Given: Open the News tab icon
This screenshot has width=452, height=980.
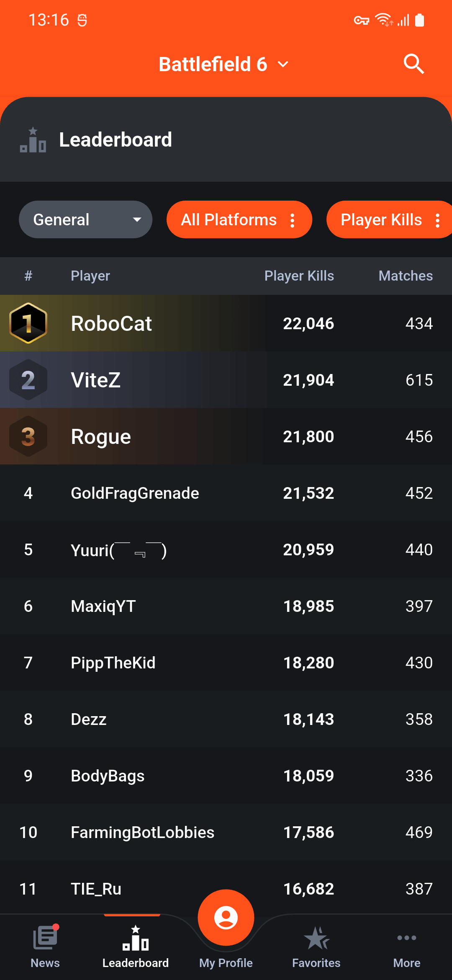Looking at the screenshot, I should pyautogui.click(x=45, y=937).
